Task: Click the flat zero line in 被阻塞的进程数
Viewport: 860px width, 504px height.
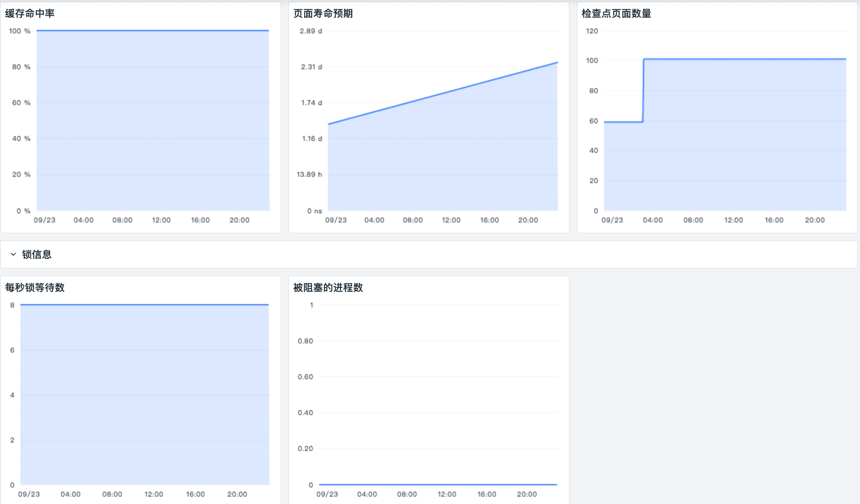Action: pos(438,485)
